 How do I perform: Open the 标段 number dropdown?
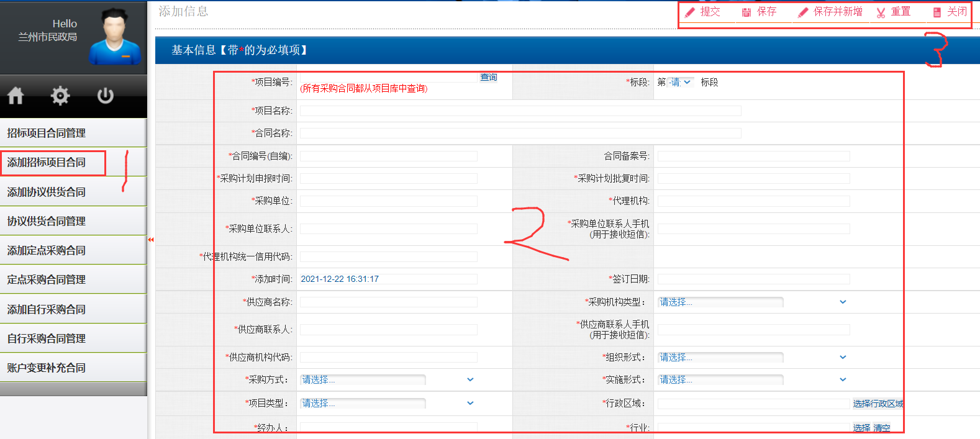[x=681, y=82]
